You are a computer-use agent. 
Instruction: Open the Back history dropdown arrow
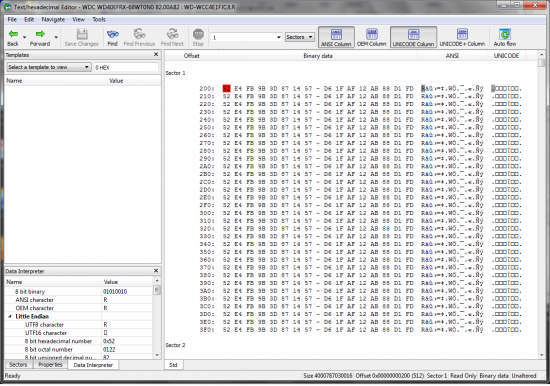pyautogui.click(x=25, y=37)
